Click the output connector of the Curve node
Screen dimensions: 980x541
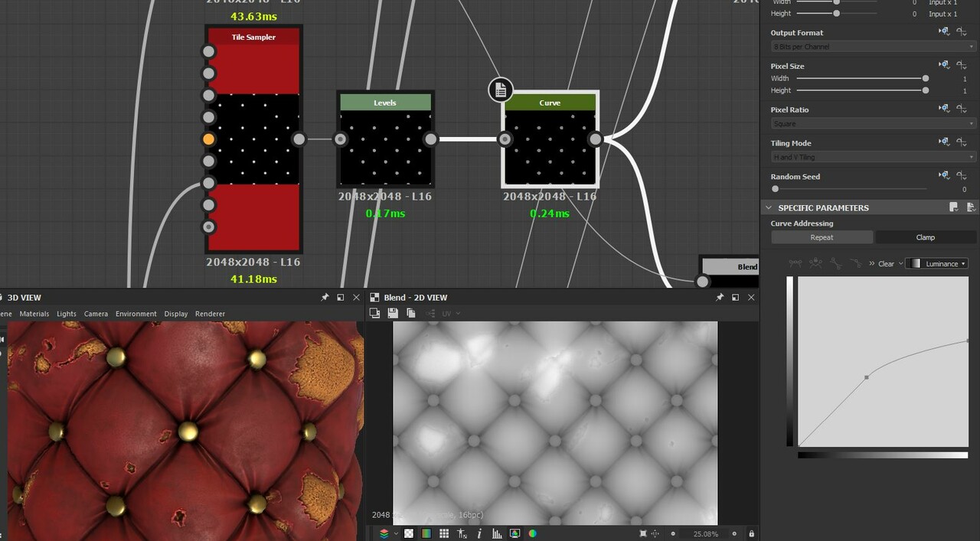point(595,139)
